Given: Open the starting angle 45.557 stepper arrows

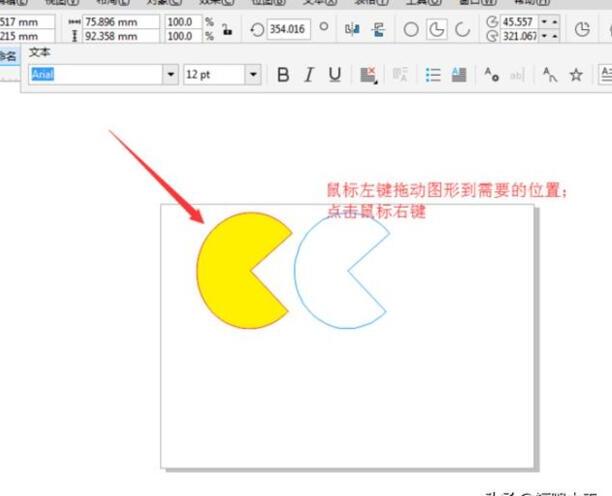Looking at the screenshot, I should pyautogui.click(x=550, y=21).
